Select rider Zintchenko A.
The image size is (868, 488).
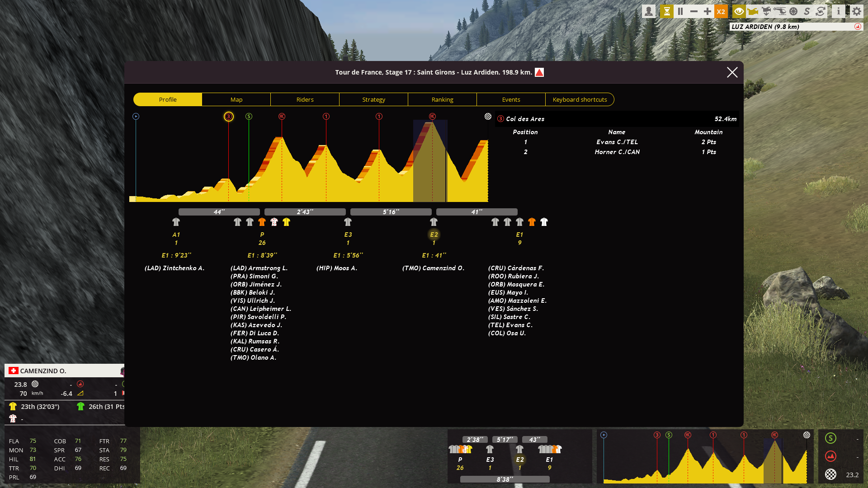pos(175,268)
